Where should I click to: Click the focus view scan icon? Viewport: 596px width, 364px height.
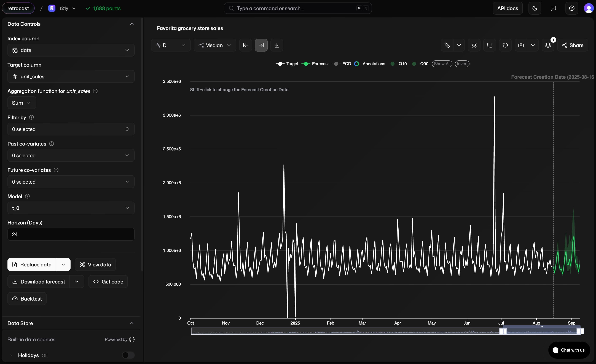tap(474, 45)
